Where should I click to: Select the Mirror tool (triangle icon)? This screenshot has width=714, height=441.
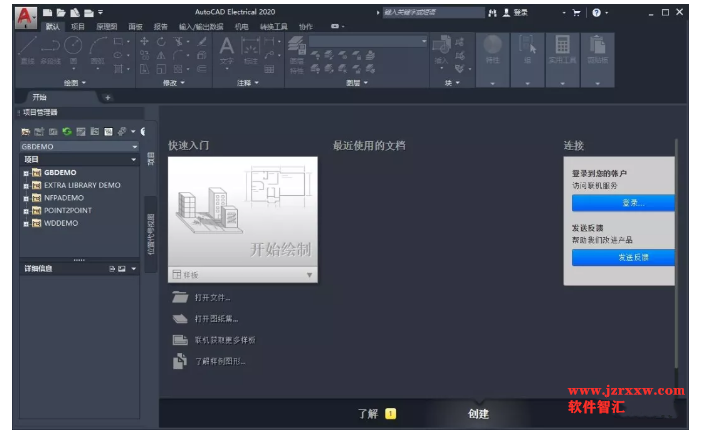click(x=161, y=56)
